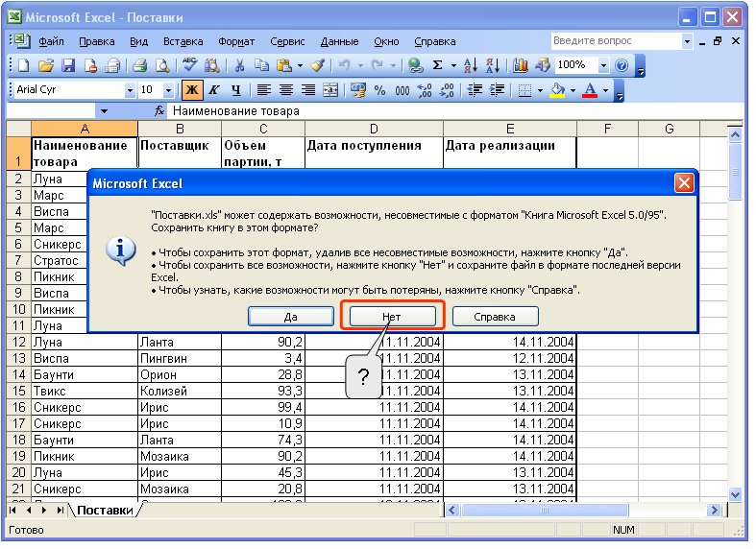Open the Вставка menu
Image resolution: width=756 pixels, height=549 pixels.
click(183, 41)
